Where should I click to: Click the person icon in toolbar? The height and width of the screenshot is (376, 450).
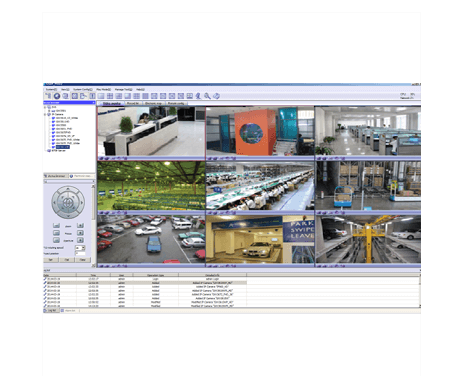(x=198, y=96)
